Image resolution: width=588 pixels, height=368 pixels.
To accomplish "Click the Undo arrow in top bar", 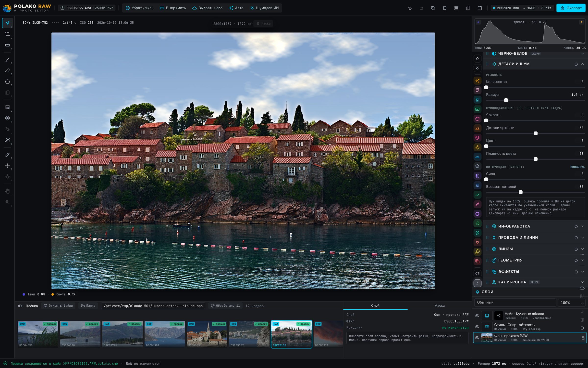I will (410, 8).
